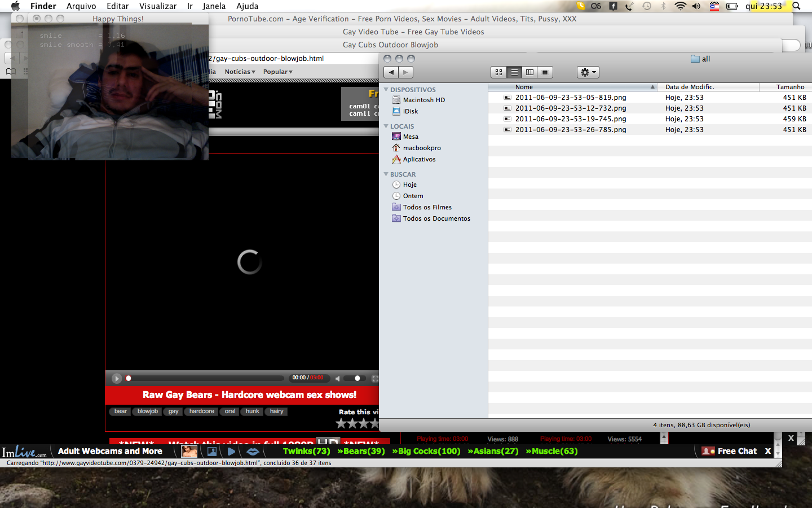
Task: Close the bottom ad bar with X
Action: (767, 451)
